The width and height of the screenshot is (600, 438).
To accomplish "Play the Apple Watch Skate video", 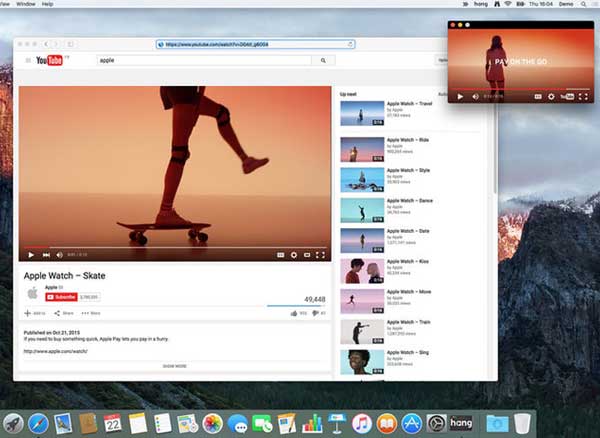I will (x=31, y=255).
